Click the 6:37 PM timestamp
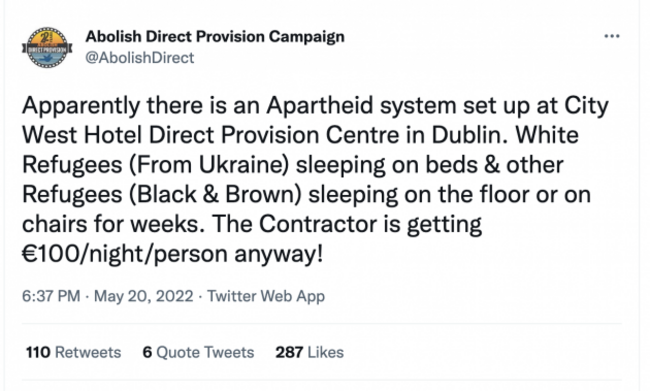 tap(51, 296)
